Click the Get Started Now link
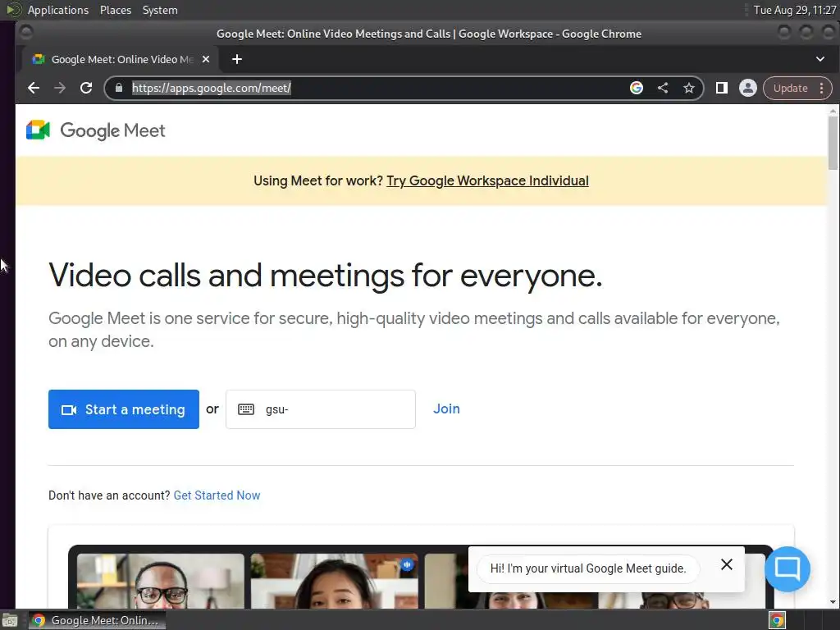This screenshot has width=840, height=630. coord(217,495)
